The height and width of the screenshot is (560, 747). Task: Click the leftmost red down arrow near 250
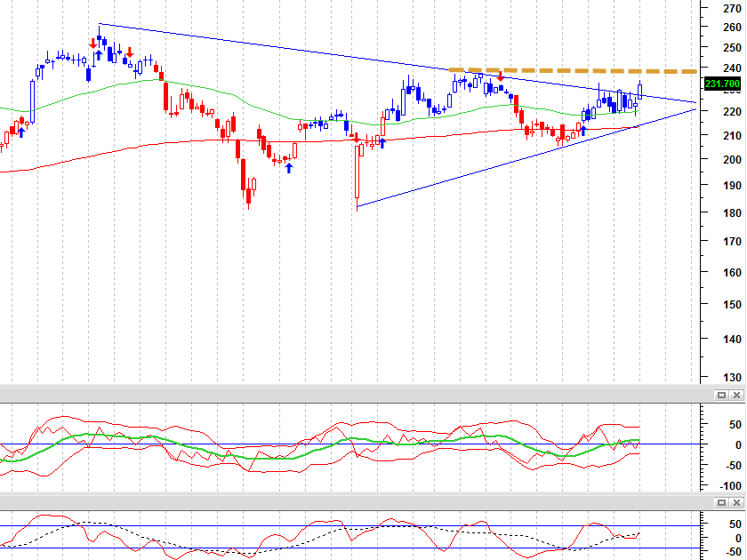pyautogui.click(x=92, y=44)
